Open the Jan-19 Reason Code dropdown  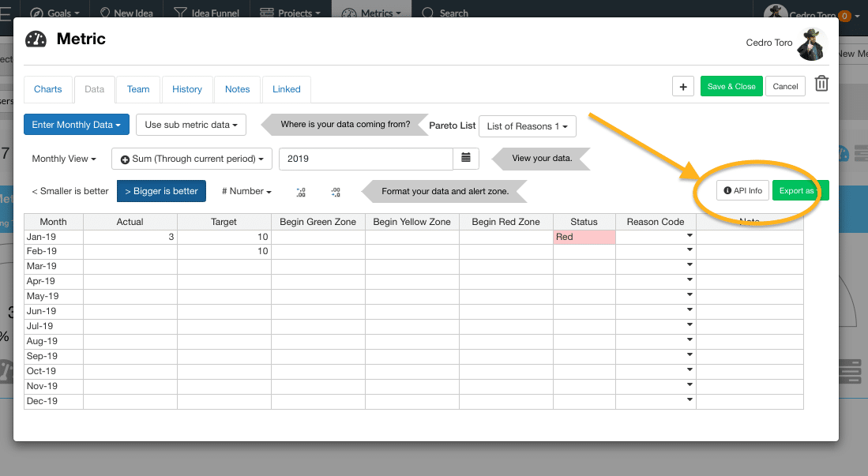pyautogui.click(x=690, y=237)
